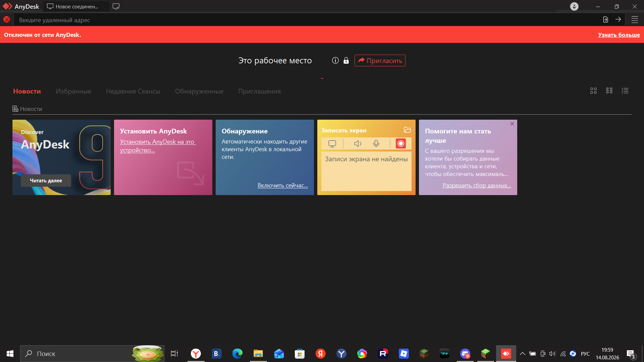The width and height of the screenshot is (644, 362).
Task: Open the Discover AnyDesk 9 news card
Action: tap(61, 157)
